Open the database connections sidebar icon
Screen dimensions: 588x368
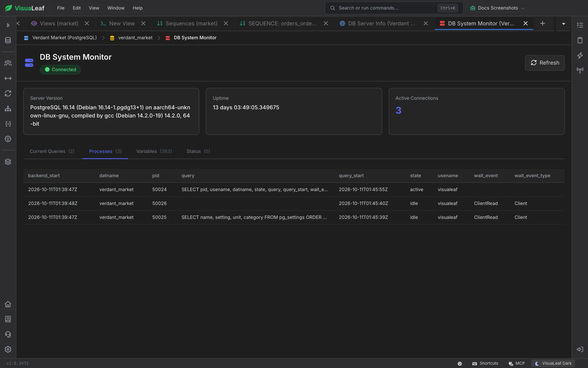click(x=8, y=40)
